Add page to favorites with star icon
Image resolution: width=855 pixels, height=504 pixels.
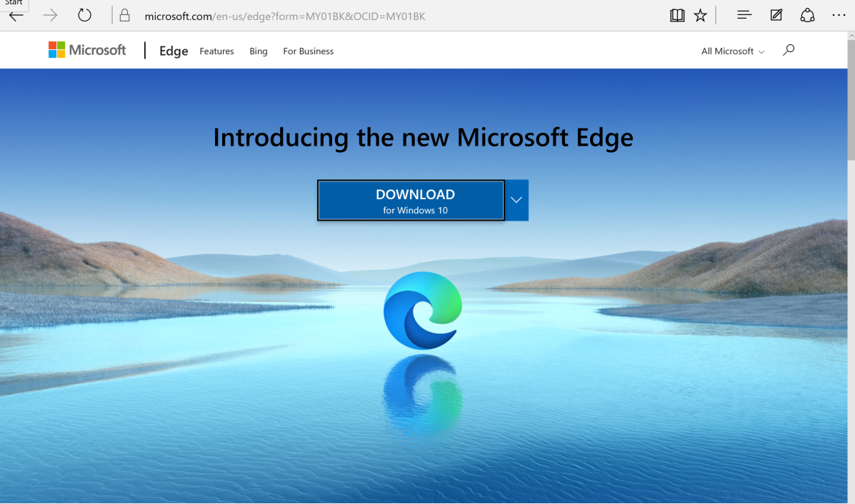[x=700, y=15]
